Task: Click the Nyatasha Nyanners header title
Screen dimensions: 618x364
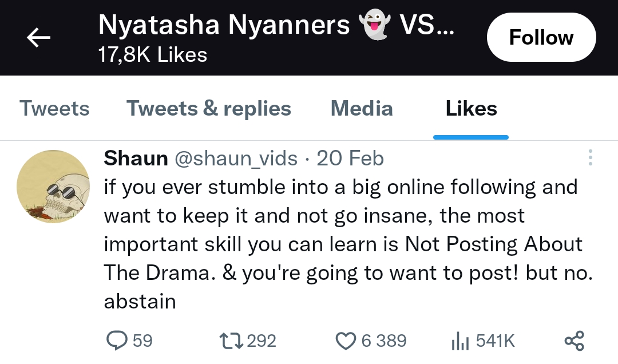Action: click(224, 26)
